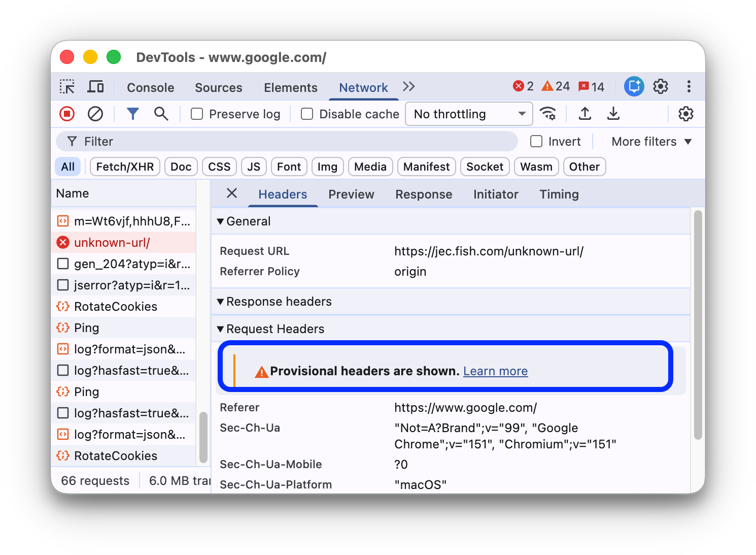The width and height of the screenshot is (756, 555).
Task: Filter requests by Font
Action: [289, 167]
